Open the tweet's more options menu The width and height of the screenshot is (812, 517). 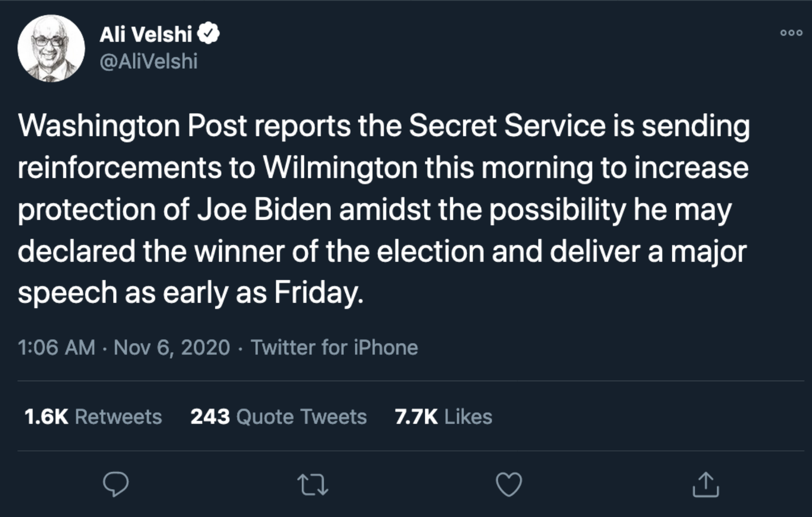pyautogui.click(x=791, y=33)
